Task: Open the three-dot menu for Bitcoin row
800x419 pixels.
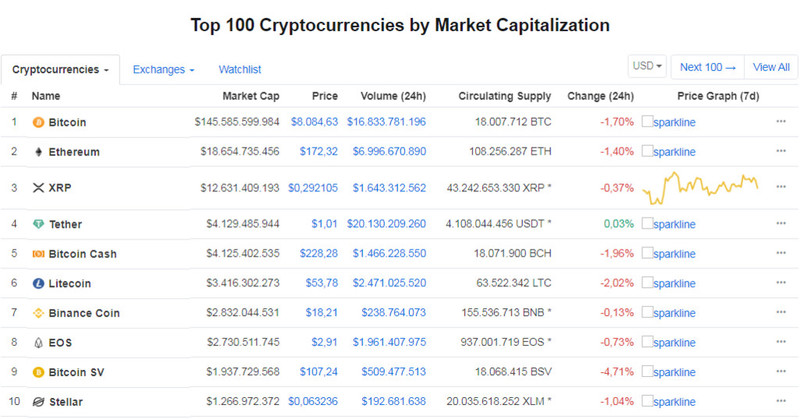Action: [x=781, y=121]
